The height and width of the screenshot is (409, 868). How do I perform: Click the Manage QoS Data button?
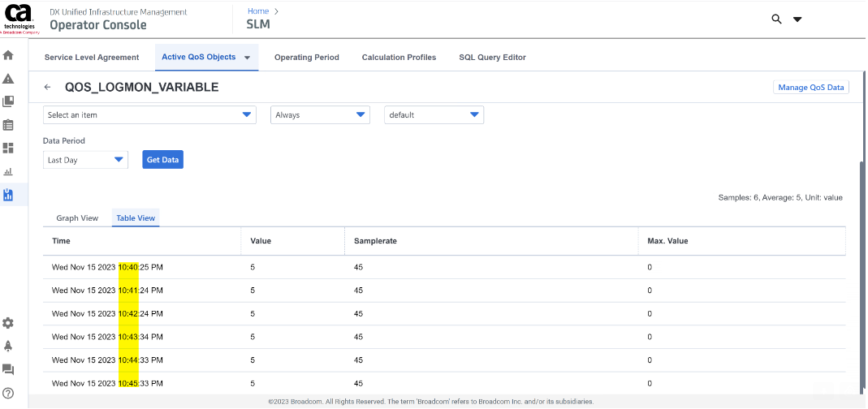pyautogui.click(x=810, y=88)
